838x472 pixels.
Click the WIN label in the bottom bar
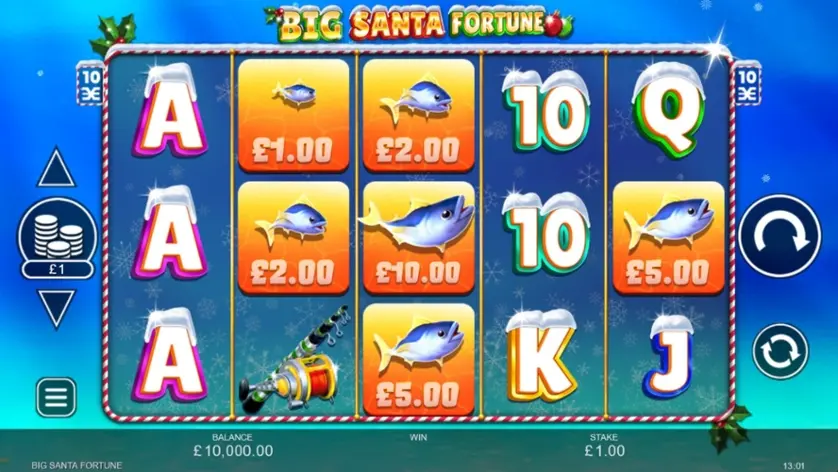coord(418,437)
